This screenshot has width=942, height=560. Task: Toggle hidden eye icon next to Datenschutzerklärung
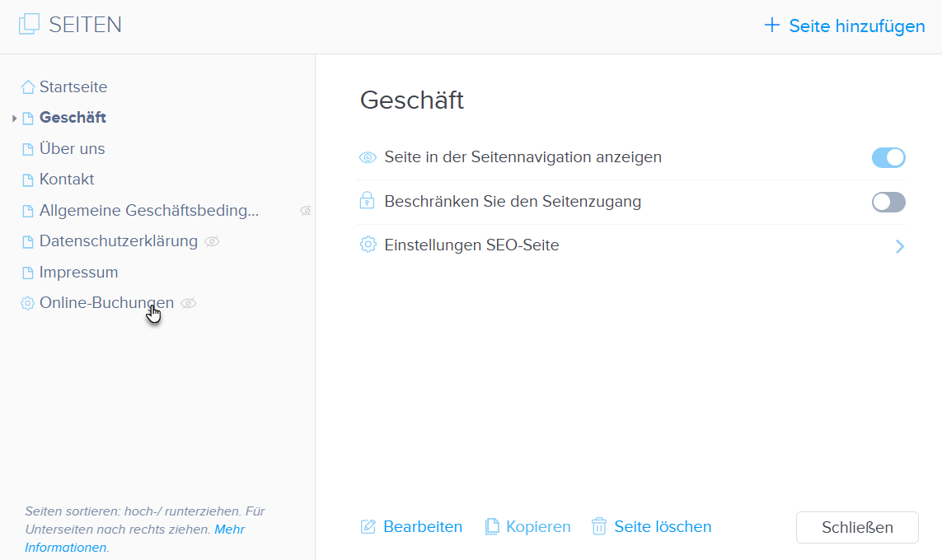(x=212, y=241)
